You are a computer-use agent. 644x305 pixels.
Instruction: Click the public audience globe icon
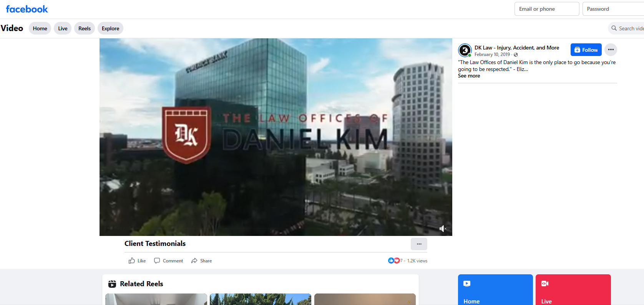pos(516,54)
